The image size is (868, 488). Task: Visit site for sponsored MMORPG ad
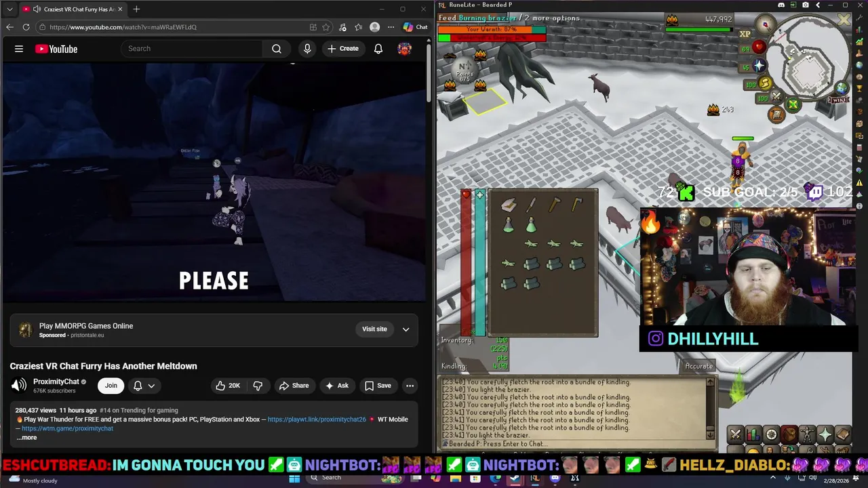(x=374, y=329)
